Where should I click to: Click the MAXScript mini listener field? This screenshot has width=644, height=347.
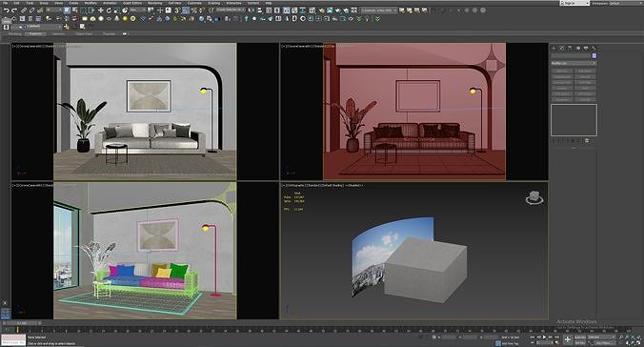pyautogui.click(x=13, y=339)
